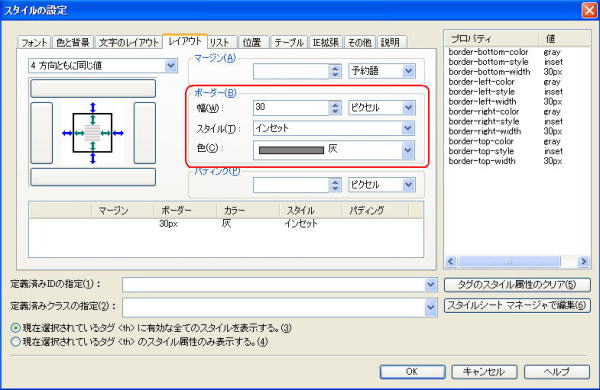600x390 pixels.
Task: Select the 文字のレイアウト tab
Action: 129,42
